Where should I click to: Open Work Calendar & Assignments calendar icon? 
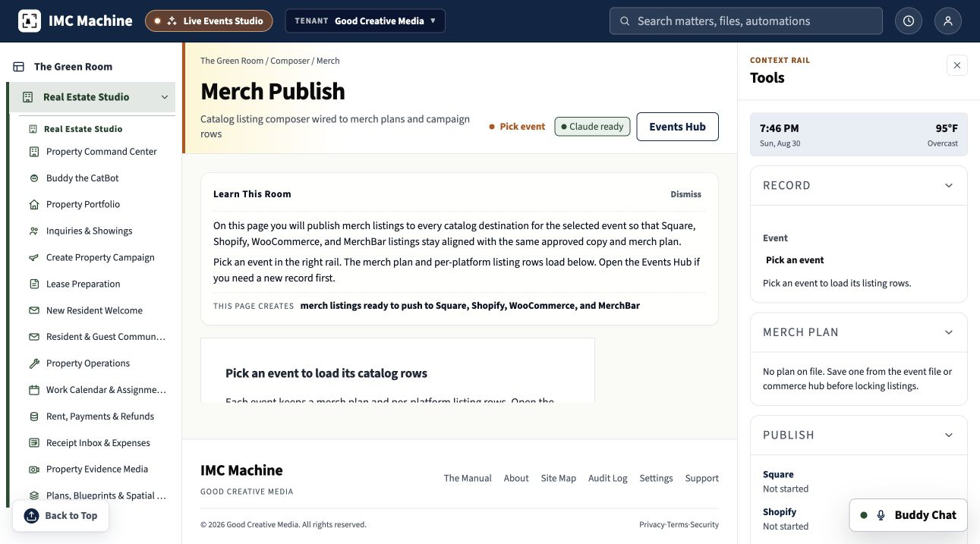pyautogui.click(x=34, y=390)
